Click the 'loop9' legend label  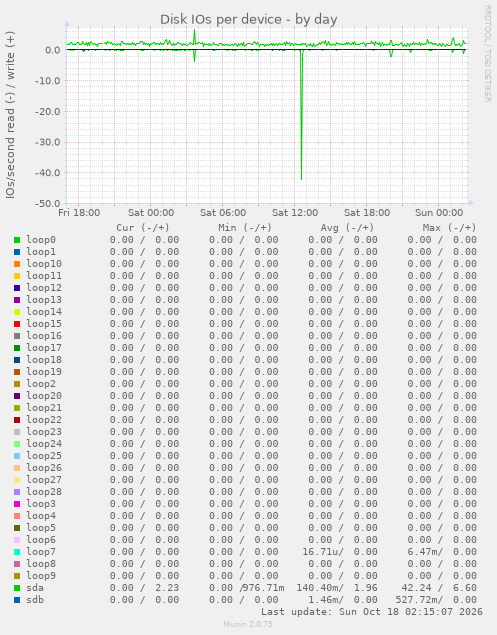coord(41,576)
